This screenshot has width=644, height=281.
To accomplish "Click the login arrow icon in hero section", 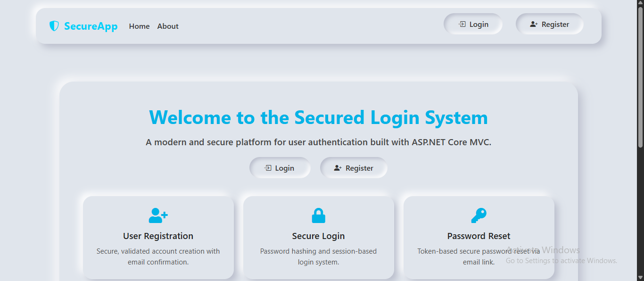I will coord(268,168).
